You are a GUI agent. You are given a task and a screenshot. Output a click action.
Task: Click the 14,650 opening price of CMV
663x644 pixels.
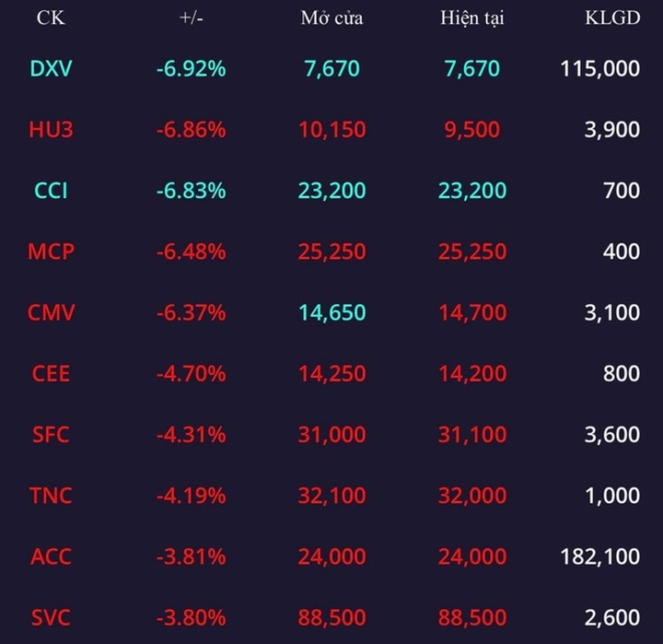pos(331,313)
